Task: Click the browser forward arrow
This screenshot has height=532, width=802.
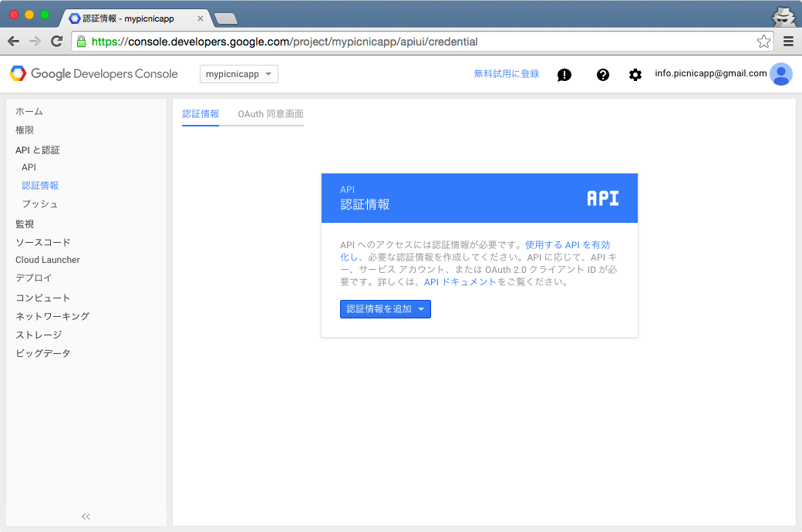Action: pyautogui.click(x=35, y=42)
